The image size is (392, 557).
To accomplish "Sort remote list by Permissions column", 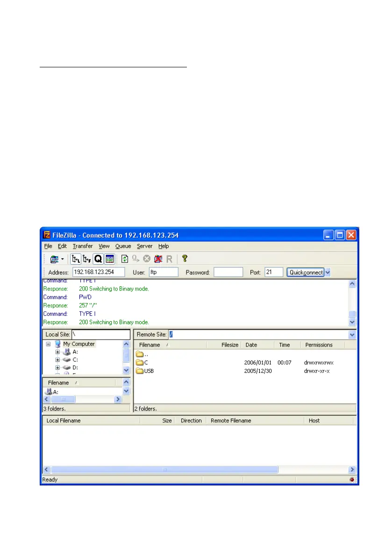I will coord(323,345).
